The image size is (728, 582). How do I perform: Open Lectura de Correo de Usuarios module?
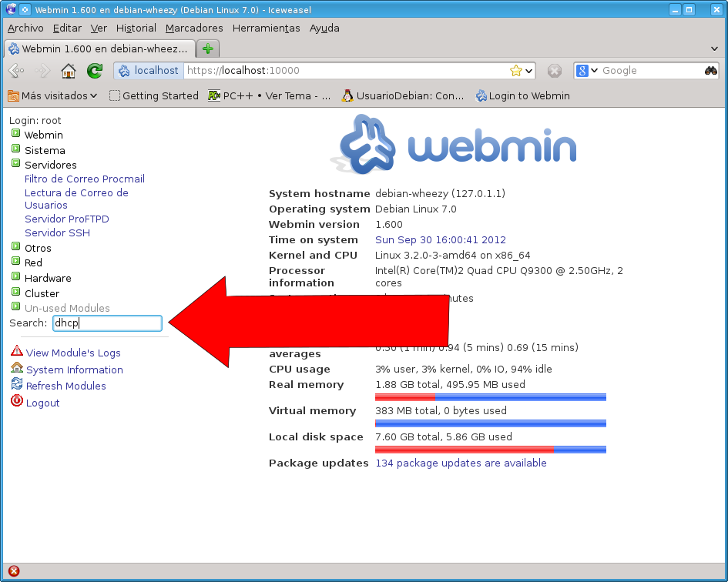point(76,199)
